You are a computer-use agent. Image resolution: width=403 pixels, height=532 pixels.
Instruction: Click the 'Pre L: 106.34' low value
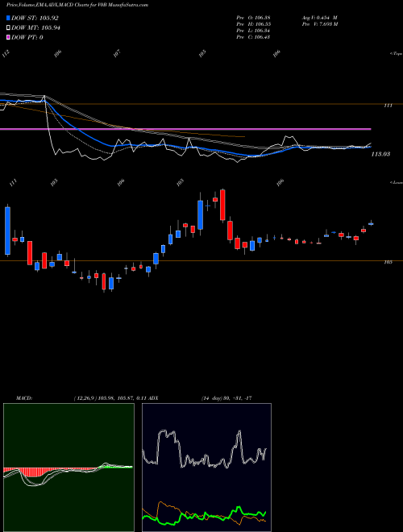253,31
